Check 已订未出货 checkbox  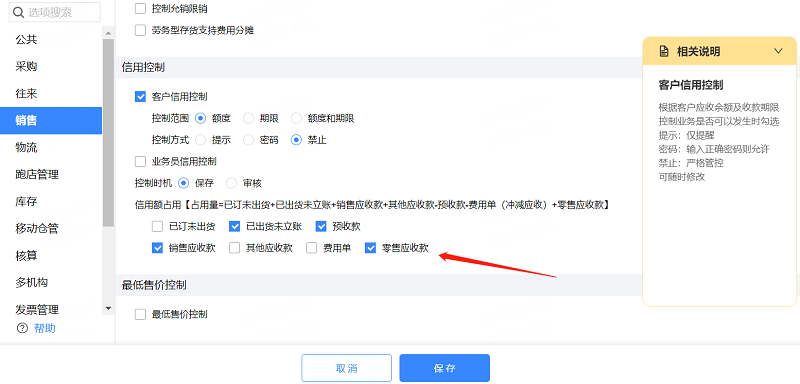tap(157, 226)
